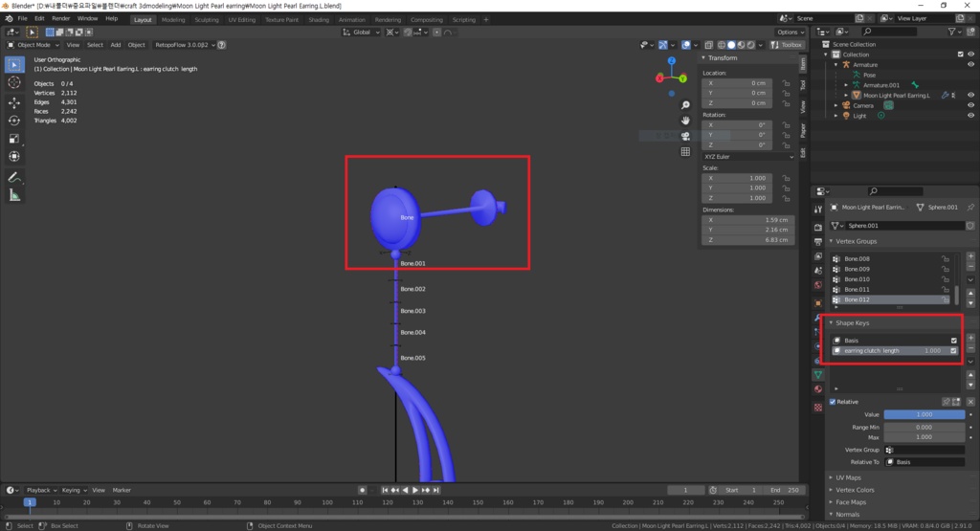Select the Select Box tool in the toolbar
The height and width of the screenshot is (531, 980).
coord(14,64)
